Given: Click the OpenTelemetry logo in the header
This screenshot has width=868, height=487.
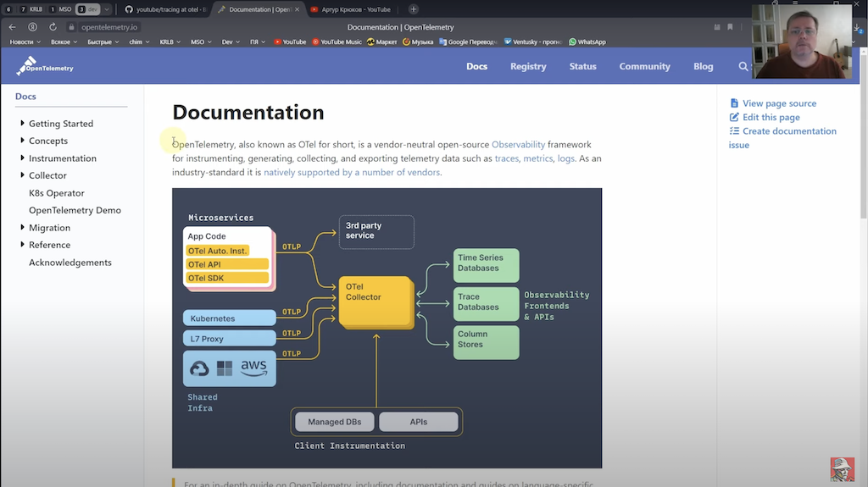Looking at the screenshot, I should [x=45, y=66].
